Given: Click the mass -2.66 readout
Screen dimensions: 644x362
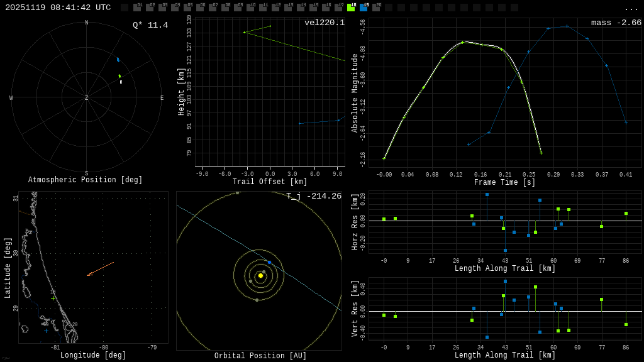Looking at the screenshot, I should (616, 23).
